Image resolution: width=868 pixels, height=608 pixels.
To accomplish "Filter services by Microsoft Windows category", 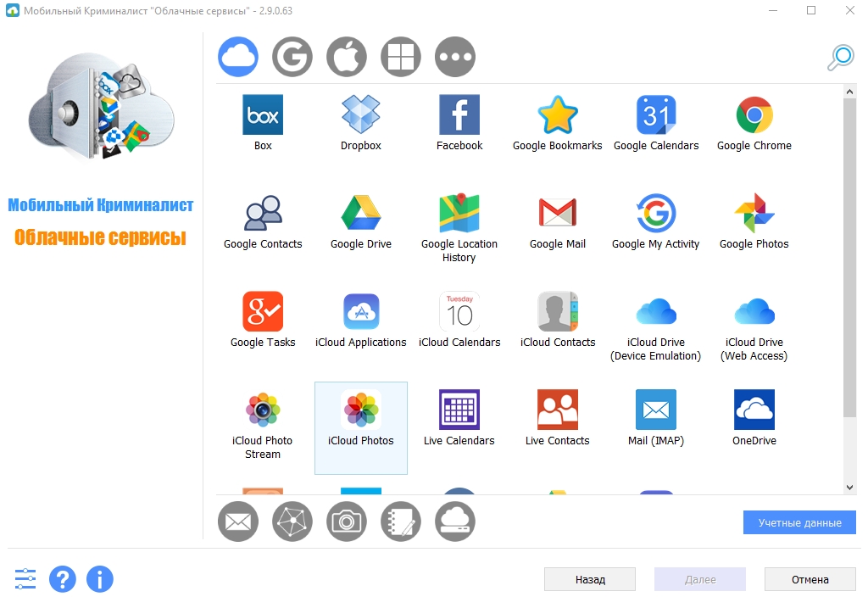I will point(401,57).
